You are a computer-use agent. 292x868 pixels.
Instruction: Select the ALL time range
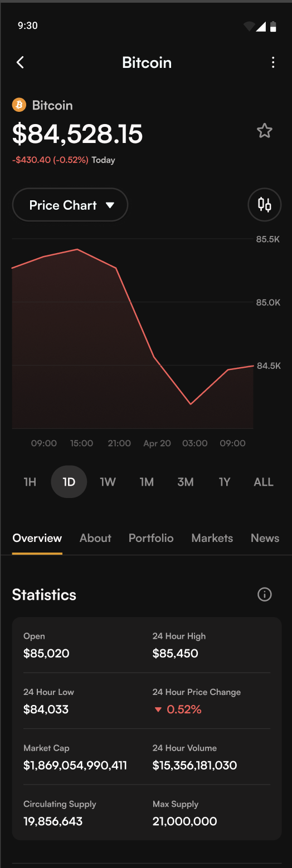pos(264,482)
